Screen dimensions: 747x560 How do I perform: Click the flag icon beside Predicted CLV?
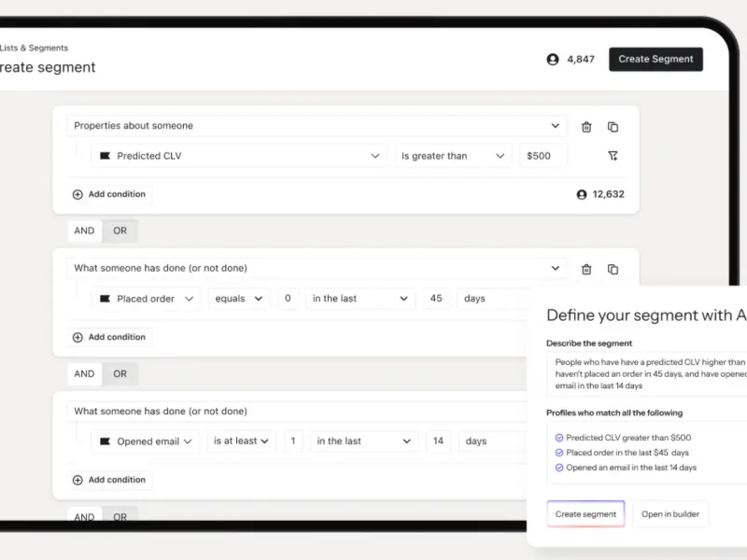click(x=105, y=156)
